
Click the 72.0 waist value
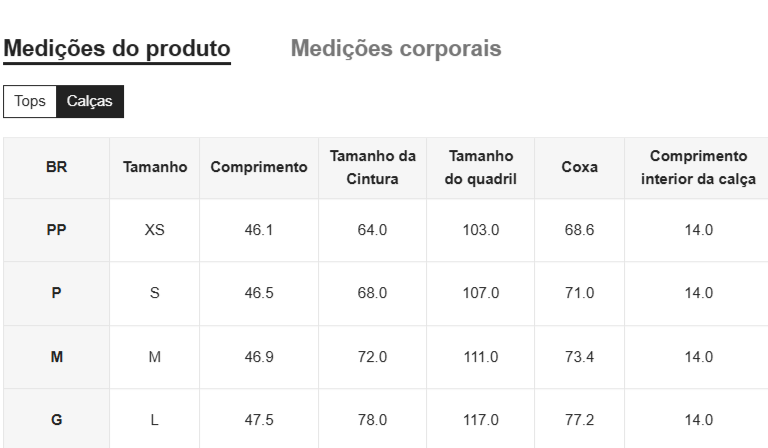click(x=372, y=357)
